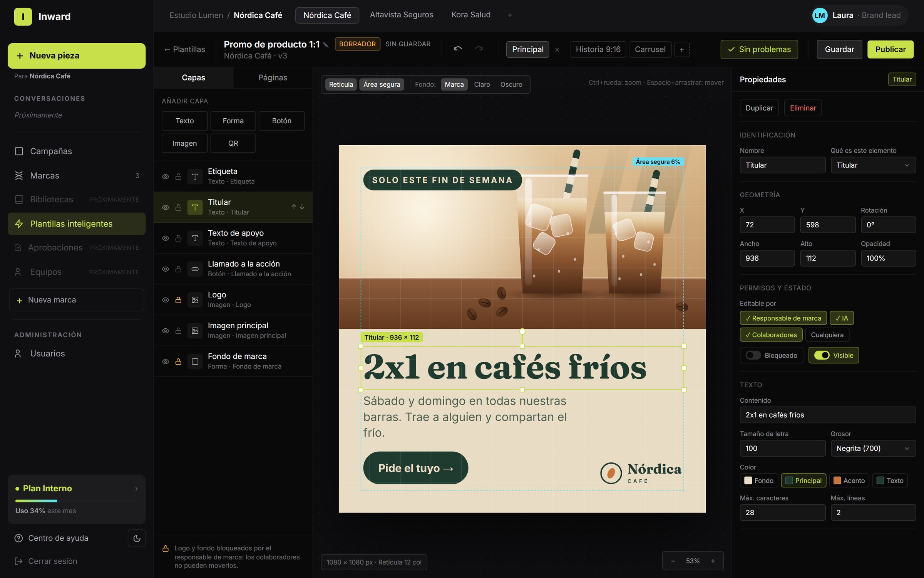Move Titular layer down with arrow

302,207
